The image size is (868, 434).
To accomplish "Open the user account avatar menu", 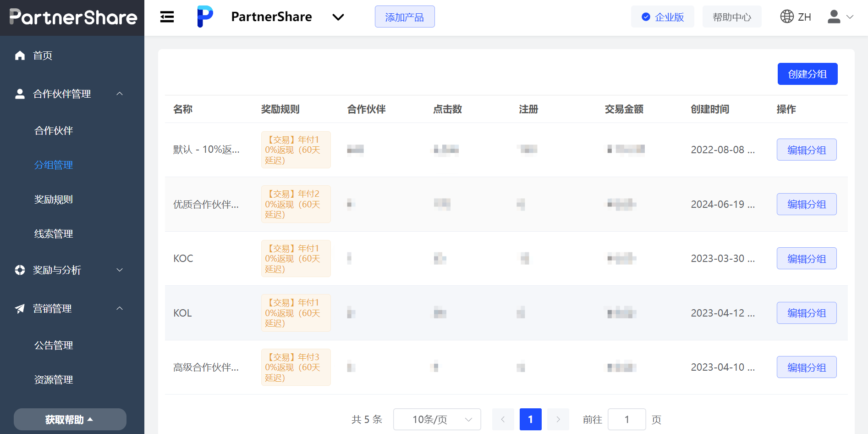I will (840, 17).
